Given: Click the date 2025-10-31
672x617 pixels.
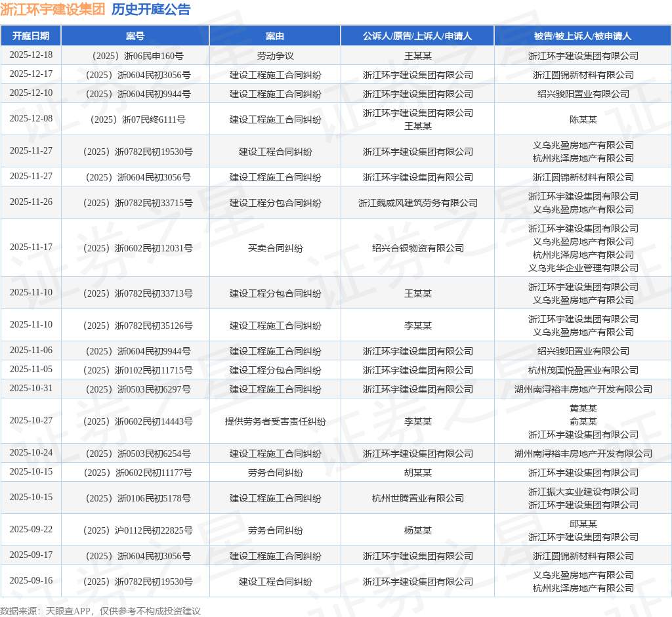Looking at the screenshot, I should click(31, 388).
